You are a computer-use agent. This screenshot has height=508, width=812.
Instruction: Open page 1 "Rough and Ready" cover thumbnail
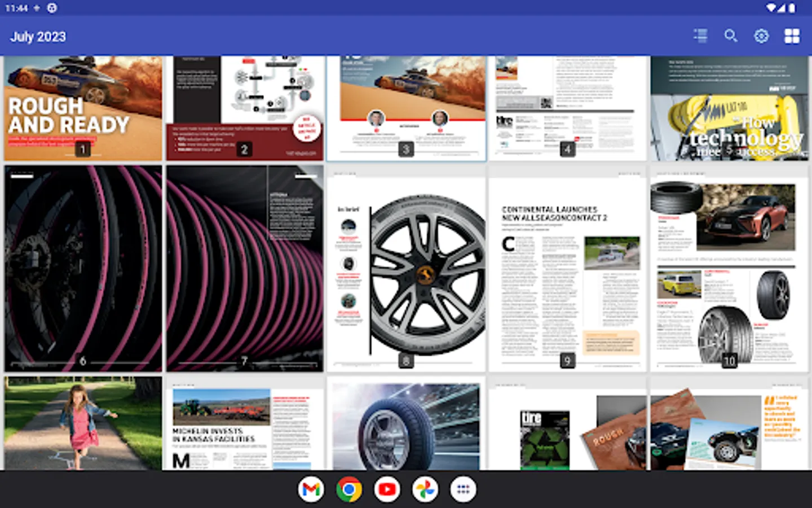click(x=83, y=108)
